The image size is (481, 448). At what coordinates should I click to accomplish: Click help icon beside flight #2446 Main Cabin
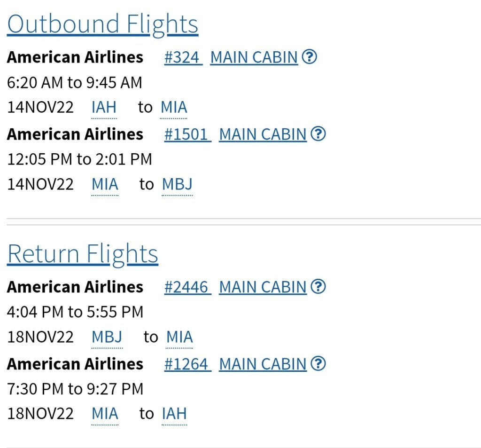coord(318,287)
